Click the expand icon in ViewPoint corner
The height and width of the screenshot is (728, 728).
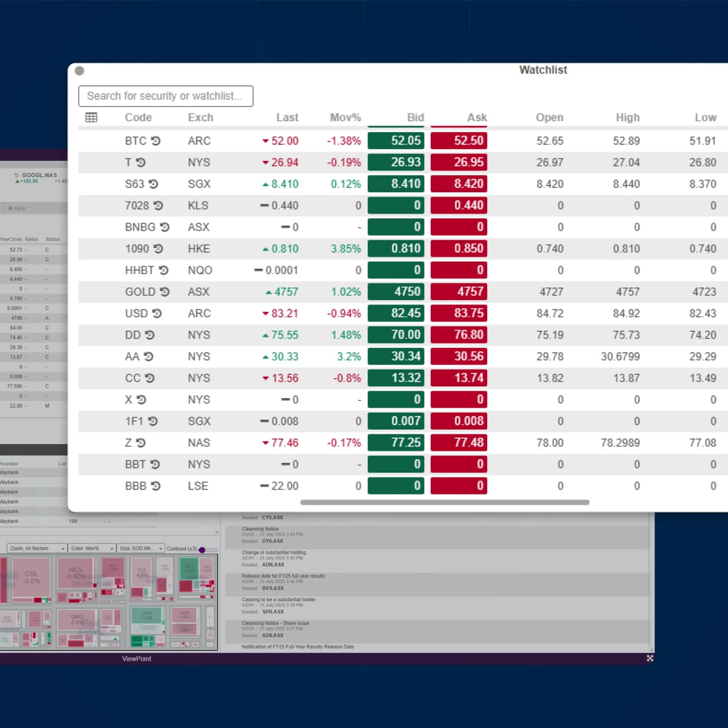pos(650,658)
